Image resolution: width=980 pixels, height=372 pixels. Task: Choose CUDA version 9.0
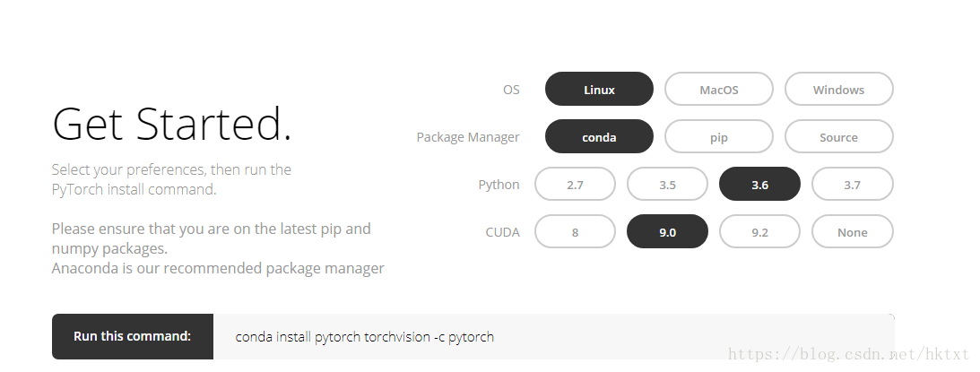(x=667, y=232)
